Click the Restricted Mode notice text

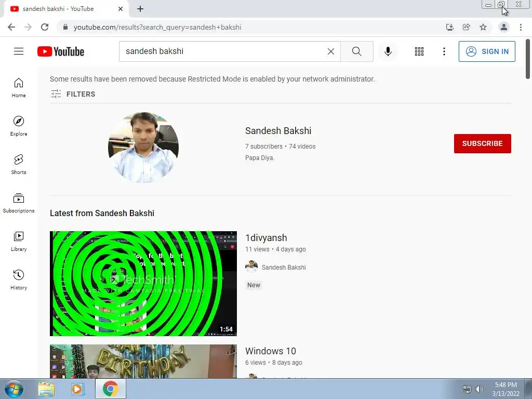tap(212, 79)
